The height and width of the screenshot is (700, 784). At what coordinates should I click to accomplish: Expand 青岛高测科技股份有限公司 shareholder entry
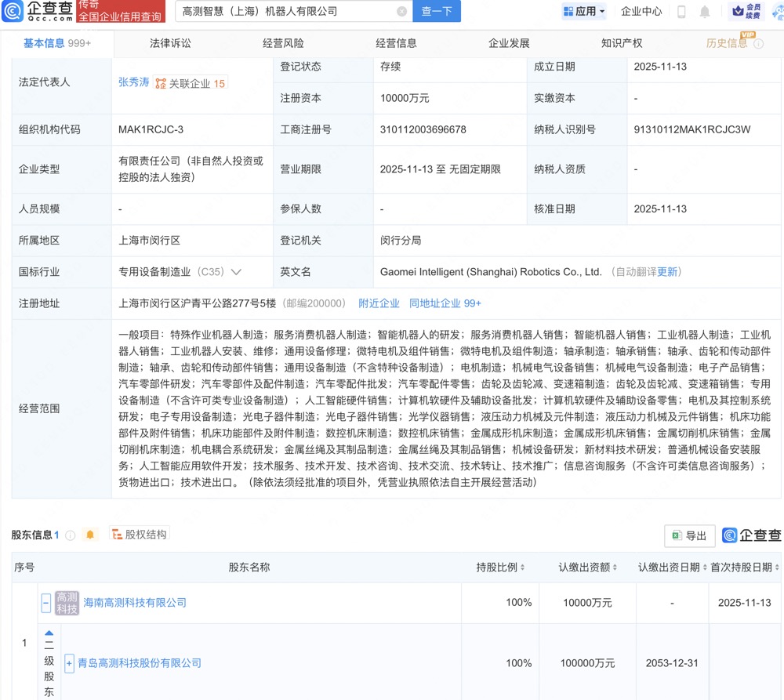69,662
